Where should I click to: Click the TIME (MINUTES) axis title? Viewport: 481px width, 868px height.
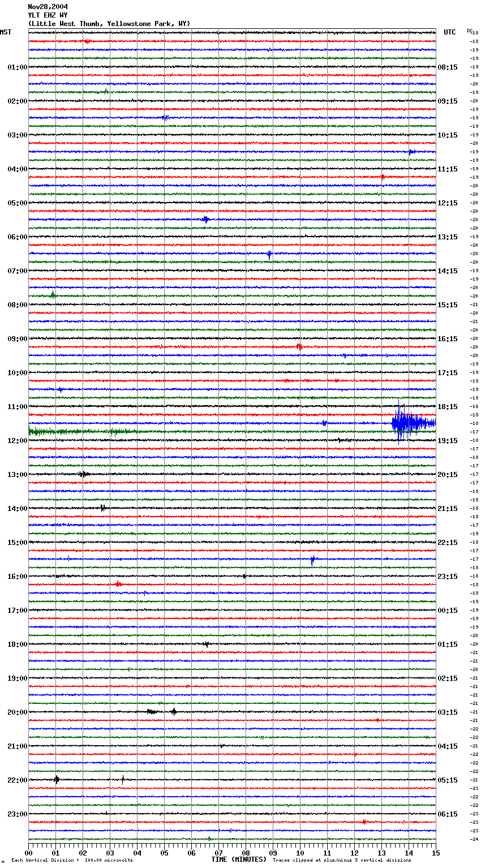(239, 860)
